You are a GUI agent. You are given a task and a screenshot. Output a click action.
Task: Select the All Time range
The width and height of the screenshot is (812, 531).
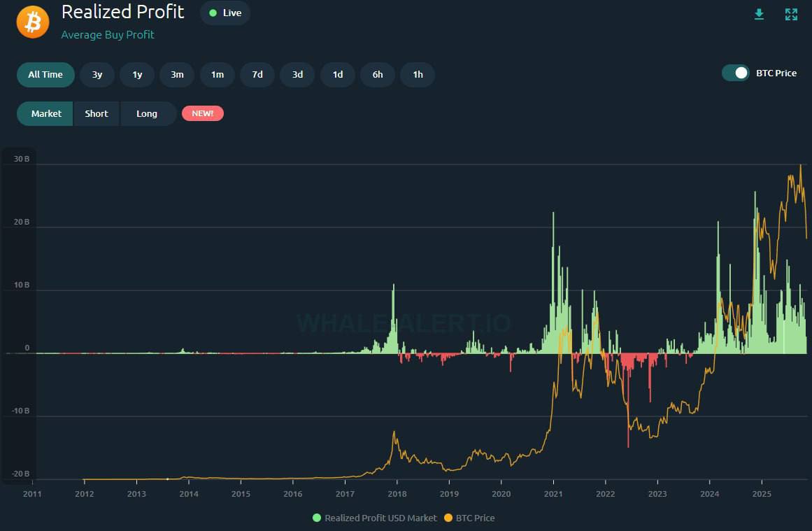point(45,75)
